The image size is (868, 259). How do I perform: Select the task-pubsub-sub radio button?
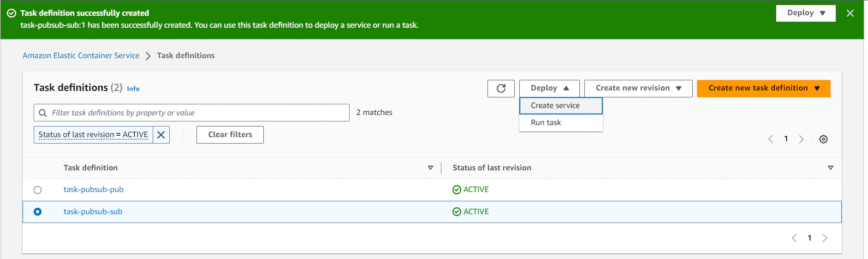click(x=38, y=212)
